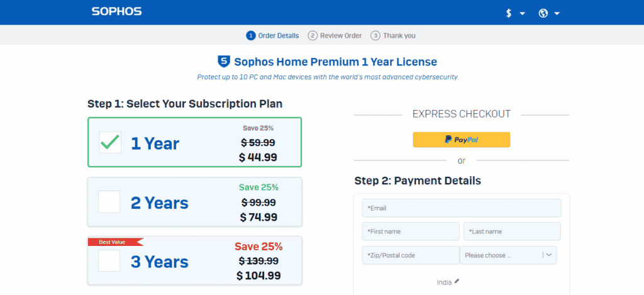Click the Sophos logo in header
The width and height of the screenshot is (644, 295).
[x=116, y=11]
